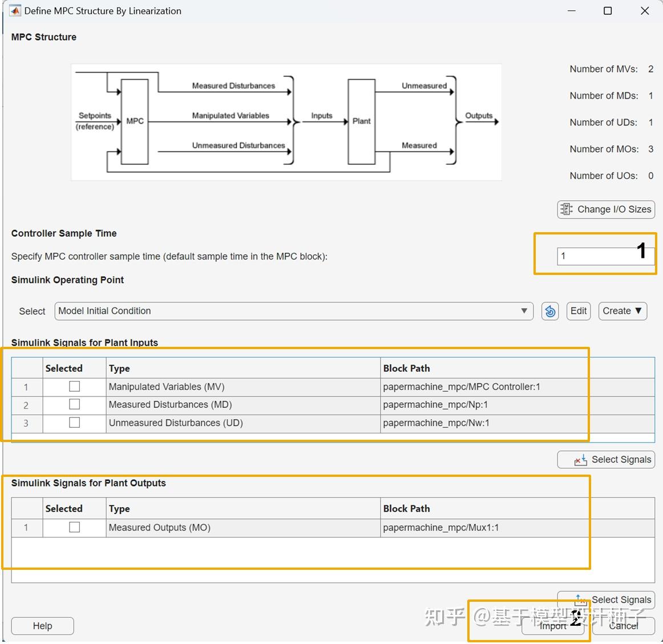Open the Help documentation
The width and height of the screenshot is (663, 644).
point(42,626)
